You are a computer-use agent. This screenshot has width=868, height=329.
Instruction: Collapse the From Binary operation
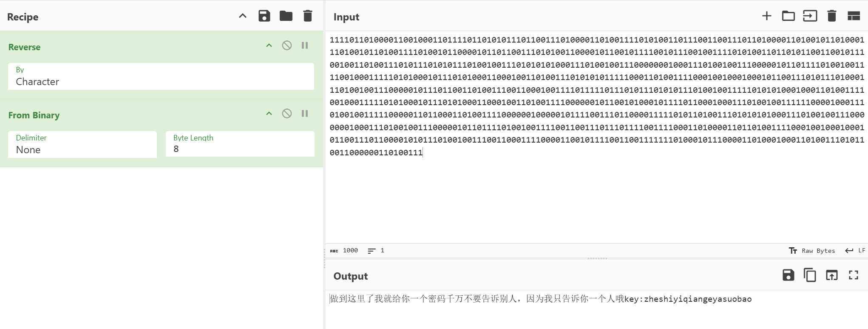click(x=269, y=114)
